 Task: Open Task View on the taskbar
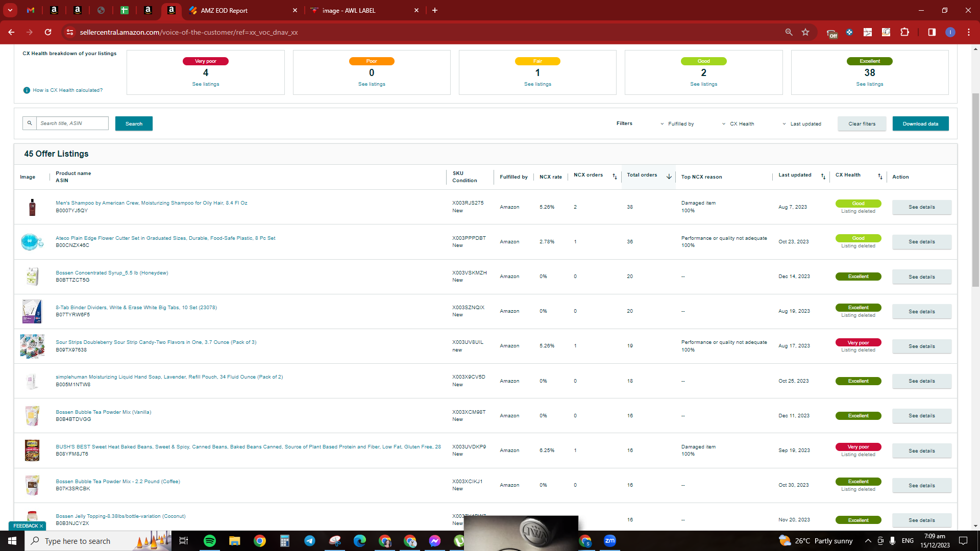tap(184, 541)
